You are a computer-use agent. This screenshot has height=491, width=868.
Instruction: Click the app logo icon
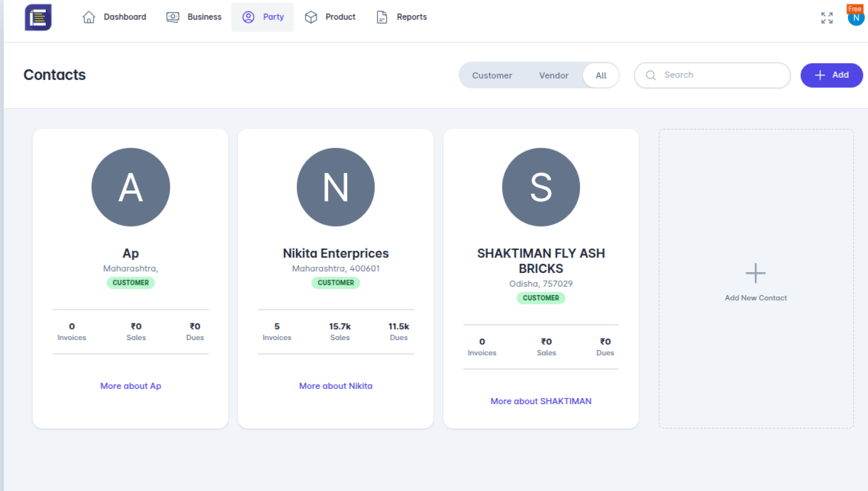pyautogui.click(x=38, y=17)
